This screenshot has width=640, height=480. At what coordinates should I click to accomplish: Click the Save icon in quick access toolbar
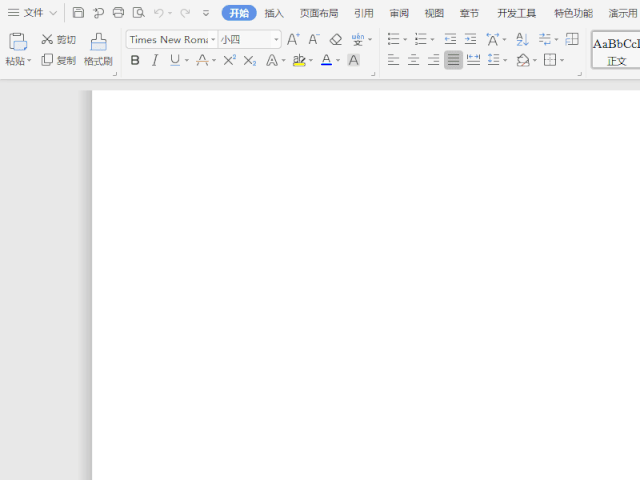(79, 13)
